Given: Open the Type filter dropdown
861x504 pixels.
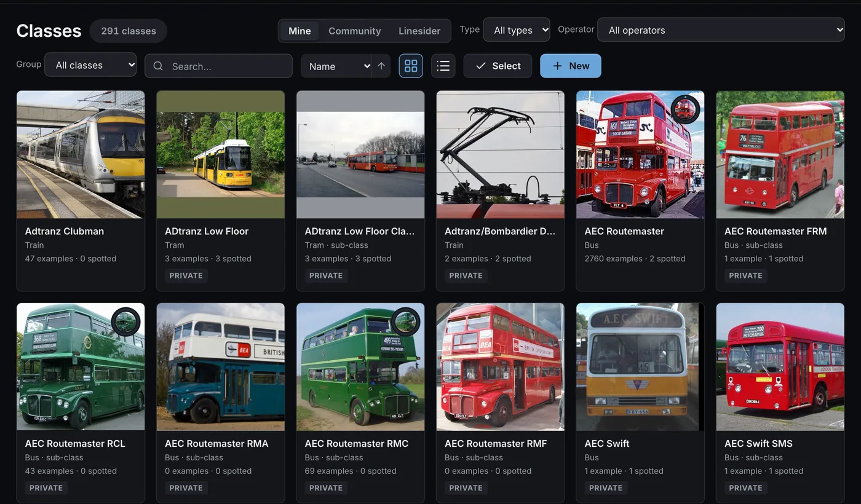Looking at the screenshot, I should 517,30.
